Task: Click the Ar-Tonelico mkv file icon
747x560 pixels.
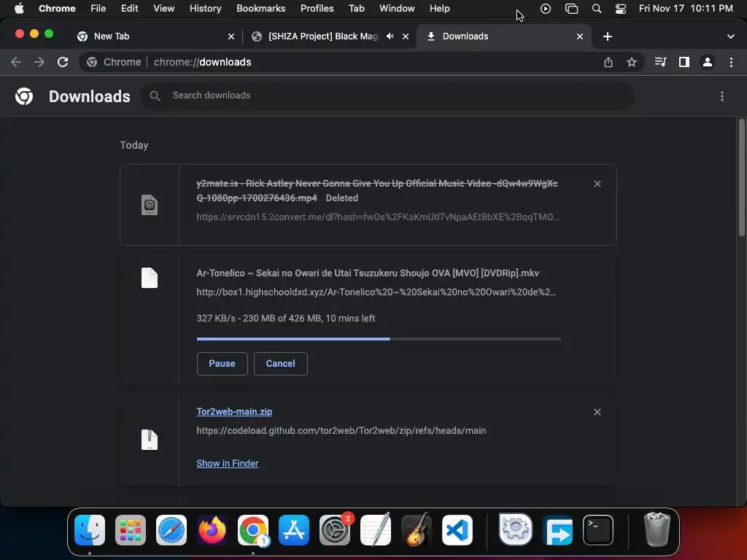Action: pyautogui.click(x=150, y=278)
